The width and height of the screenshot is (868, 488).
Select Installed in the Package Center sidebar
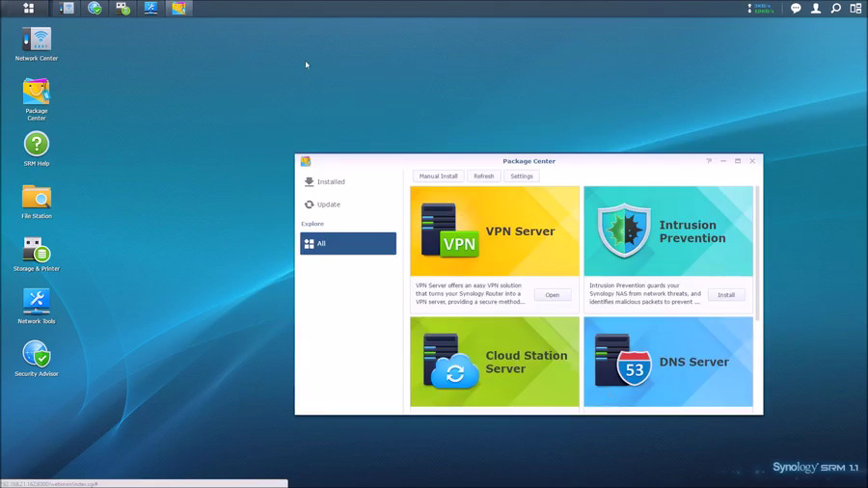331,181
